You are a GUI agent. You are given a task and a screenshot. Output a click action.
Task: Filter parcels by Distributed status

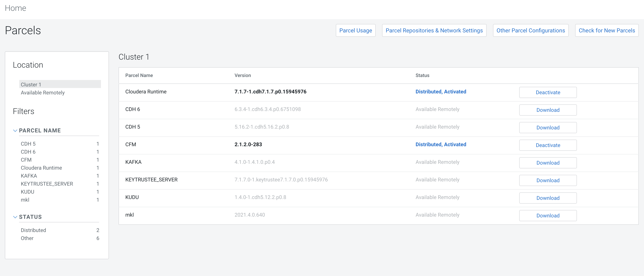pyautogui.click(x=33, y=230)
